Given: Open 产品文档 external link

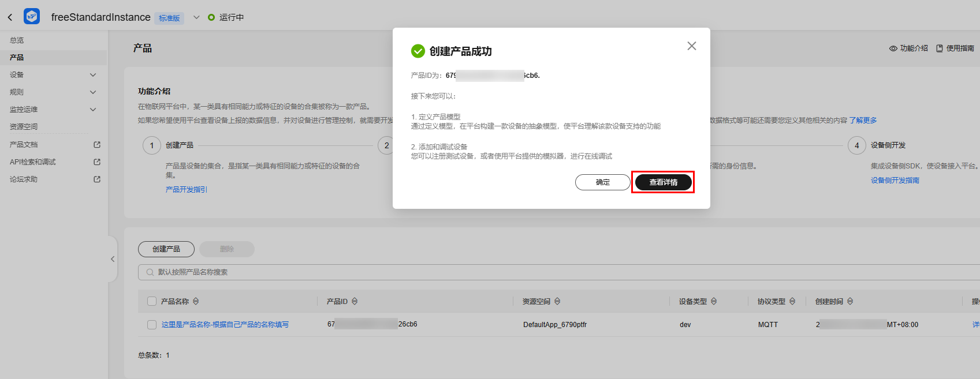Looking at the screenshot, I should coord(24,145).
